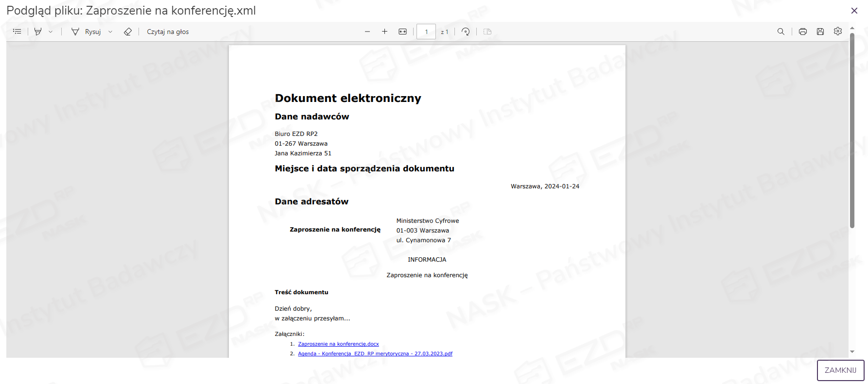
Task: Open attachment Zaproszenie na konferencję.docx link
Action: click(x=338, y=344)
